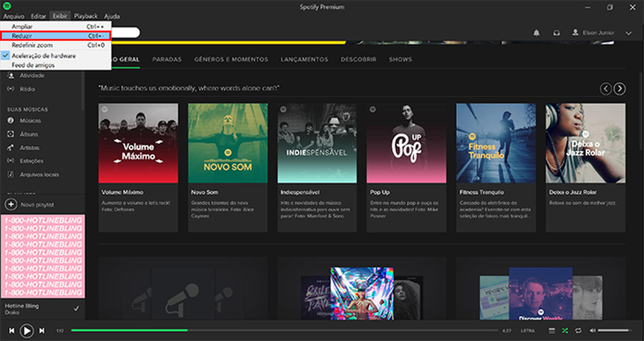Open Fitness Tranquilo playlist cover
The height and width of the screenshot is (341, 644).
point(496,143)
